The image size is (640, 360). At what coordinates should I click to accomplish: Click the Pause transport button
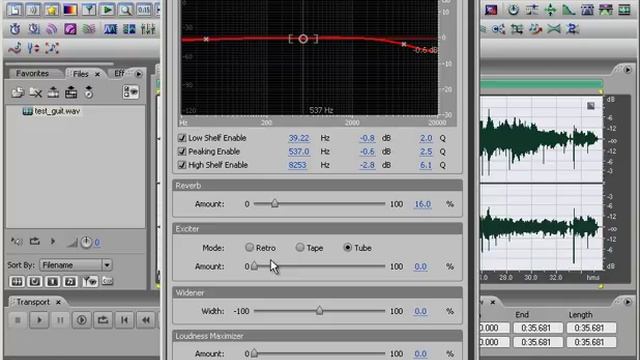point(60,320)
